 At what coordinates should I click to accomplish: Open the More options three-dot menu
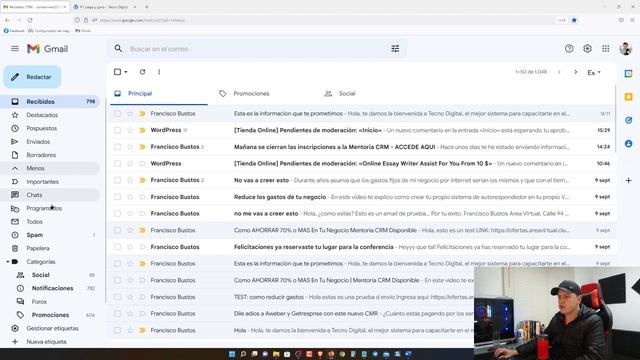tap(159, 72)
